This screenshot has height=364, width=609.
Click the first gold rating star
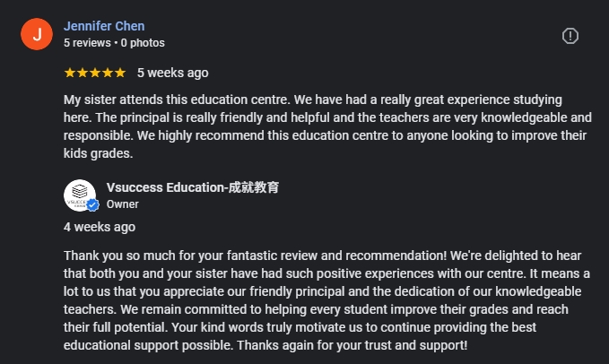pyautogui.click(x=70, y=73)
